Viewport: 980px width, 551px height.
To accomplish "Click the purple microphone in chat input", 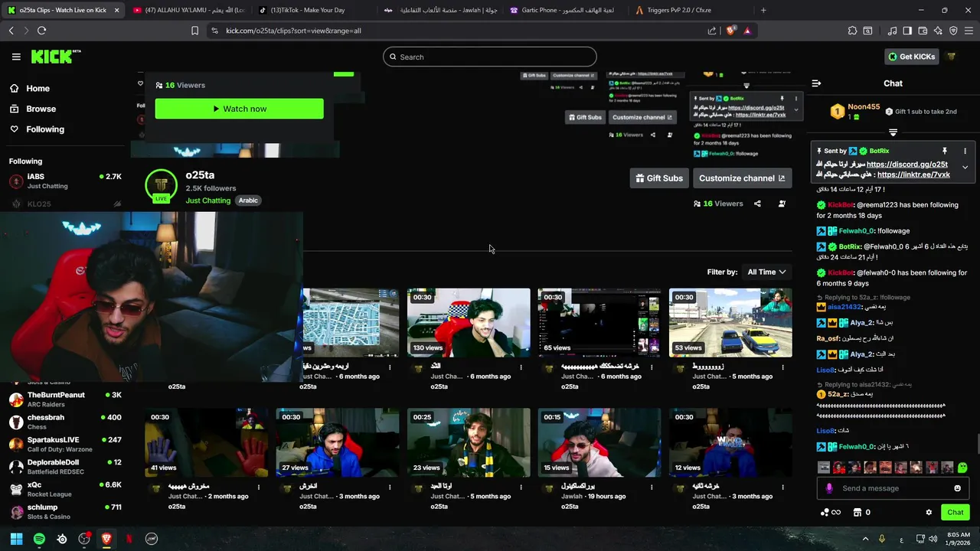I will click(x=829, y=488).
